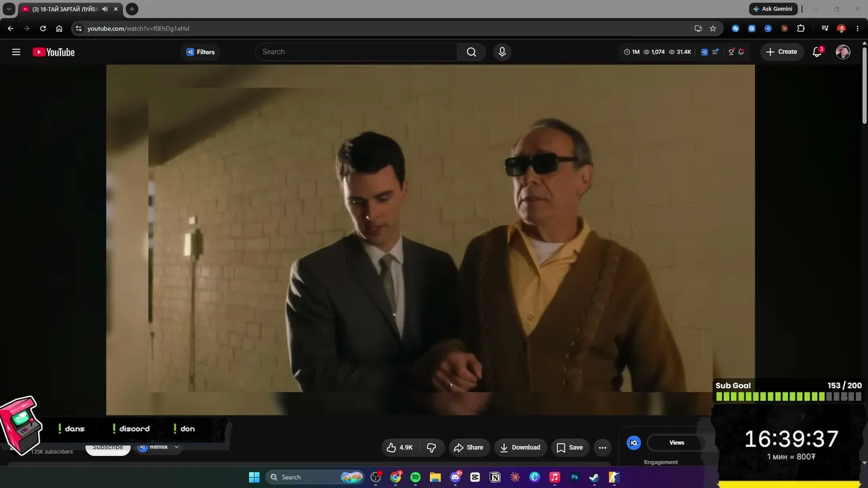Image resolution: width=868 pixels, height=488 pixels.
Task: Open Photoshop from the taskbar
Action: [x=574, y=477]
